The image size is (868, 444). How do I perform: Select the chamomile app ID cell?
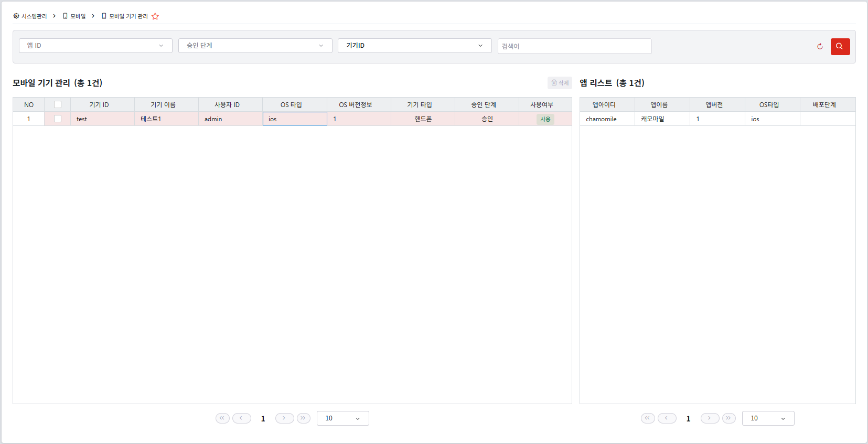607,119
